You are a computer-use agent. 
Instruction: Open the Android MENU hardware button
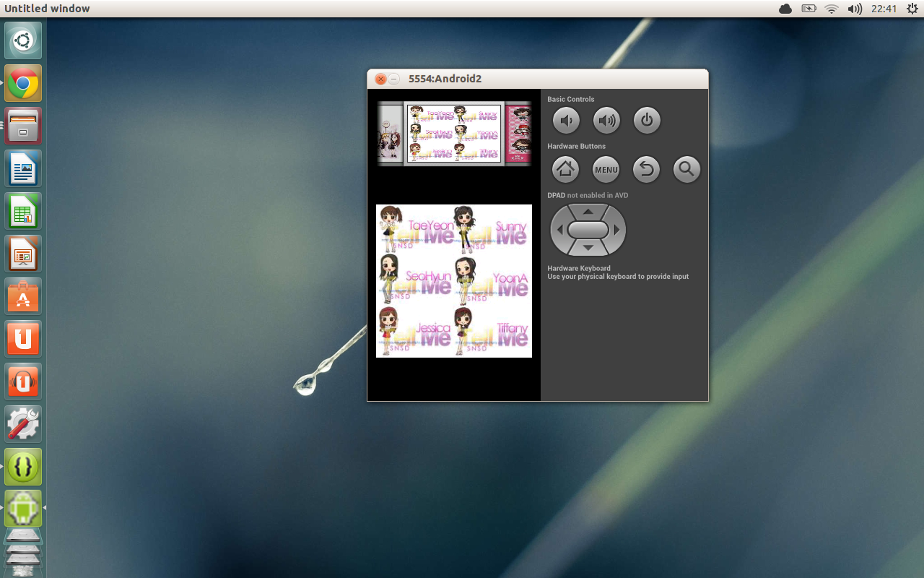click(606, 170)
